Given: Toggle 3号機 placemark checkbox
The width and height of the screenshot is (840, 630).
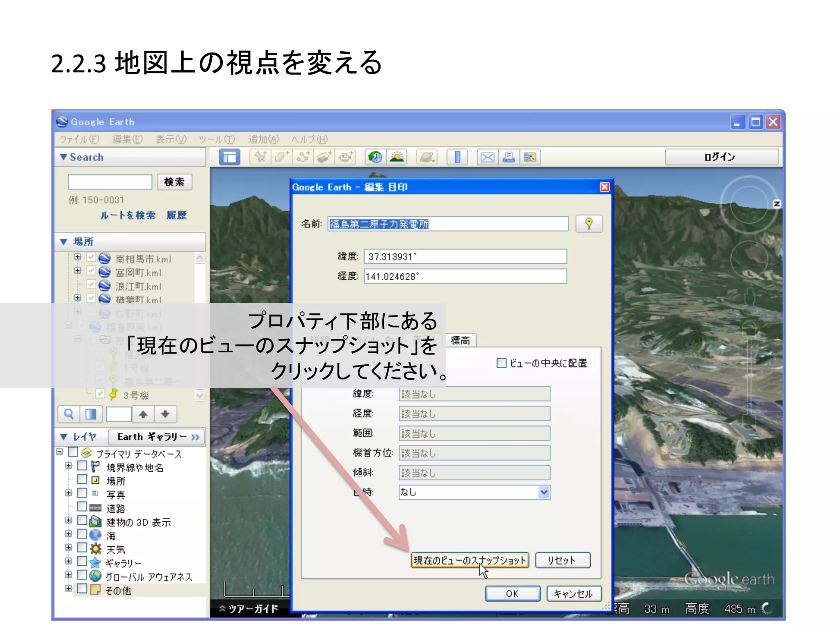Looking at the screenshot, I should [x=100, y=394].
